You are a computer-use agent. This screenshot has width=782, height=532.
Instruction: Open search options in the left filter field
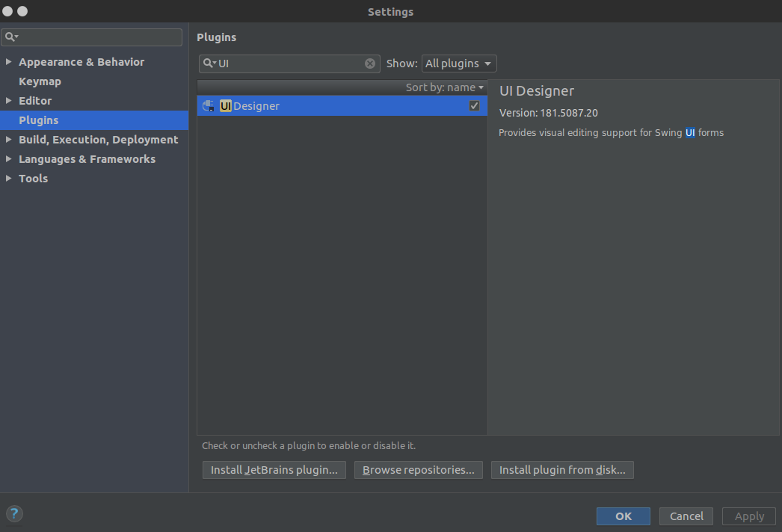coord(12,37)
